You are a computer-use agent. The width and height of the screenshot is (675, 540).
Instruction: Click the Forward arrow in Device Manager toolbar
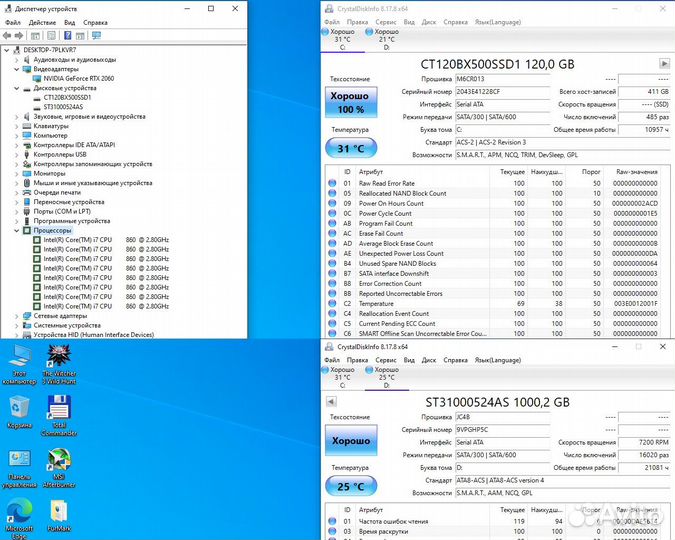[x=19, y=36]
